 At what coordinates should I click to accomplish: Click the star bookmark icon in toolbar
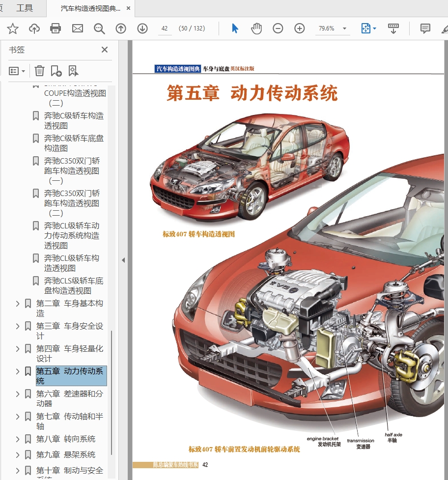[13, 28]
